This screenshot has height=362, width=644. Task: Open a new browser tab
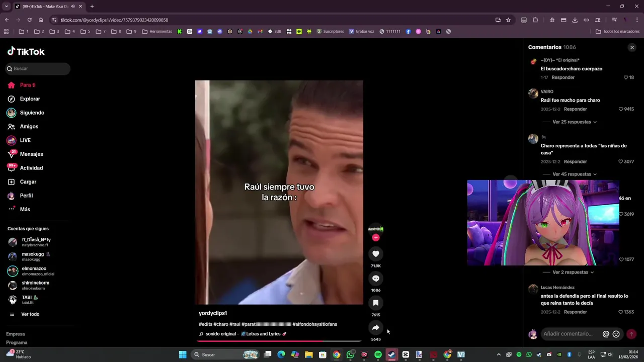(92, 7)
